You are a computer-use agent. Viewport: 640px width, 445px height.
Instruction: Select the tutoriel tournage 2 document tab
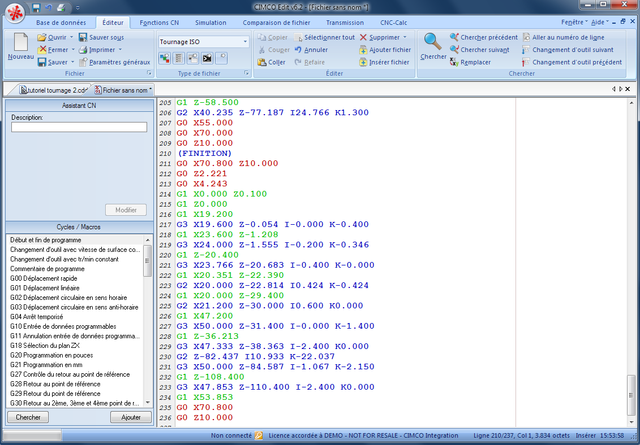tap(53, 90)
